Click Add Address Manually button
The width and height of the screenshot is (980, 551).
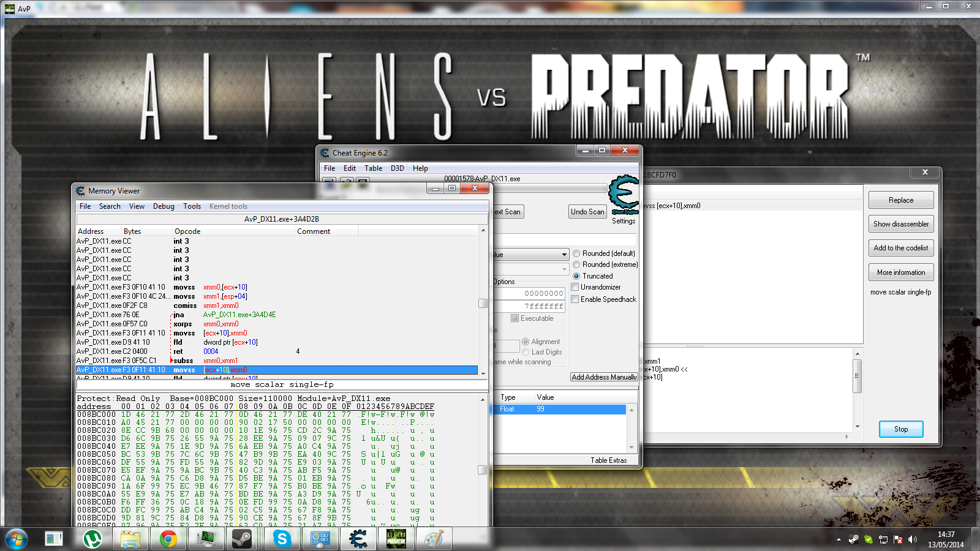pyautogui.click(x=604, y=377)
